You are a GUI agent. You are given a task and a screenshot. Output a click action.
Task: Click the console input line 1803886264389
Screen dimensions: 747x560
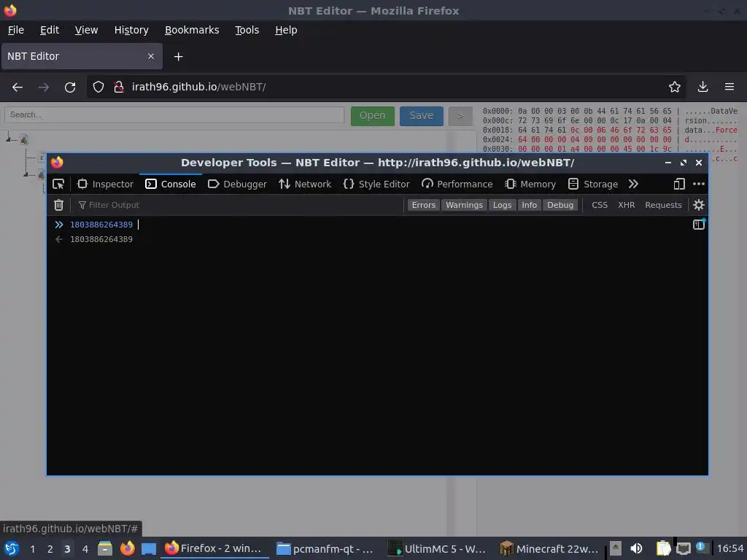(x=101, y=225)
